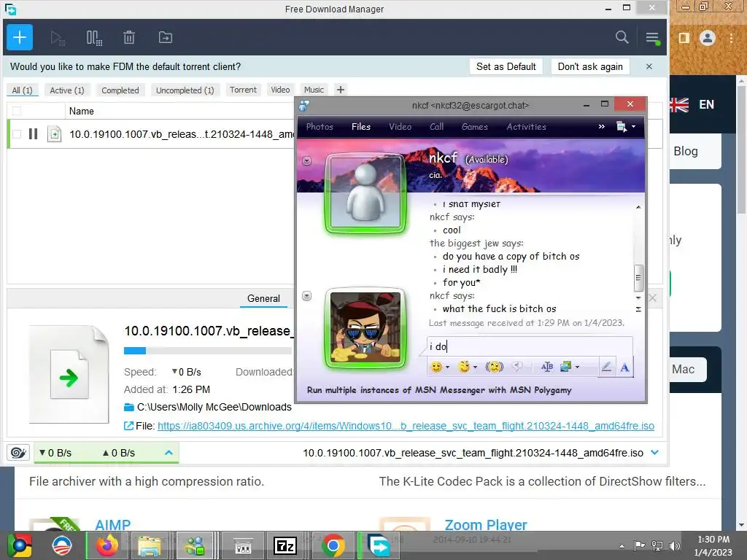
Task: Select the Active (1) filter tab
Action: coord(66,90)
